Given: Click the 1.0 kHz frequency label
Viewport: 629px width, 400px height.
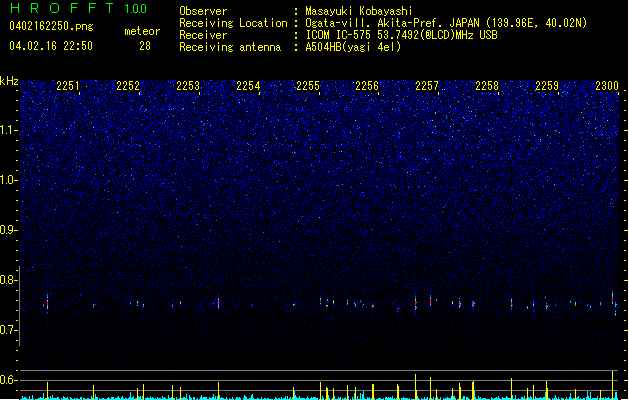Looking at the screenshot, I should 9,180.
